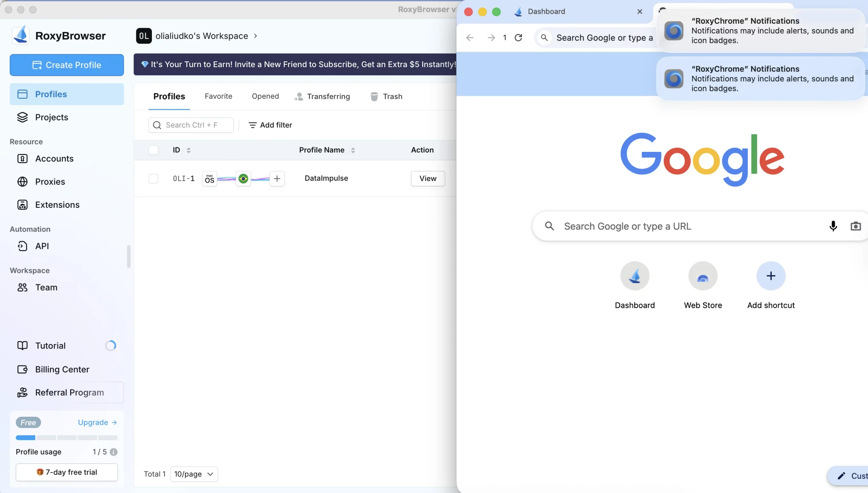Check the select-all checkbox in table header
The height and width of the screenshot is (493, 868).
[x=154, y=150]
